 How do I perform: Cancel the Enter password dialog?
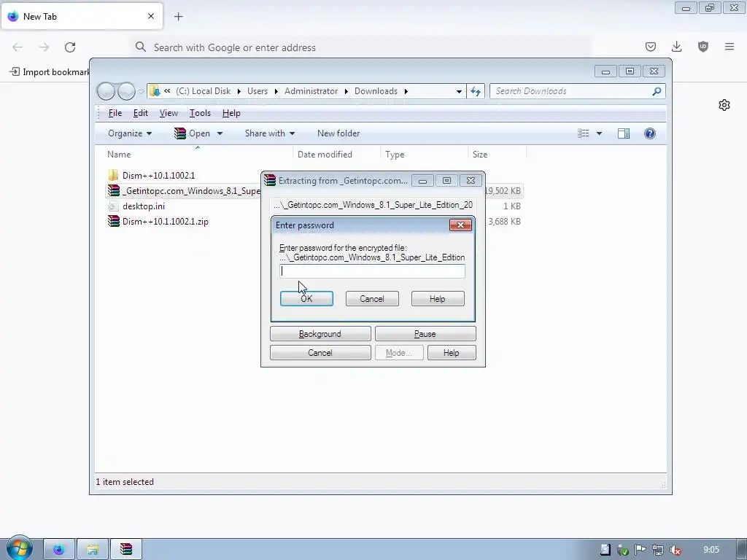click(371, 298)
